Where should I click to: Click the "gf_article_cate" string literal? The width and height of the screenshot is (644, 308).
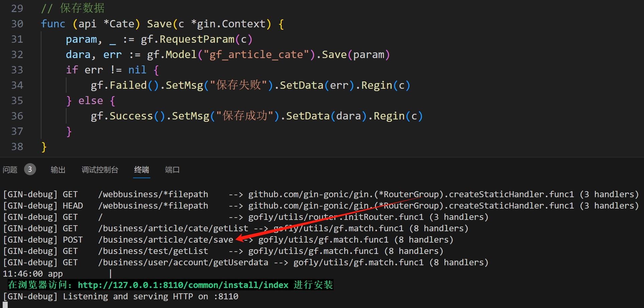(x=256, y=55)
